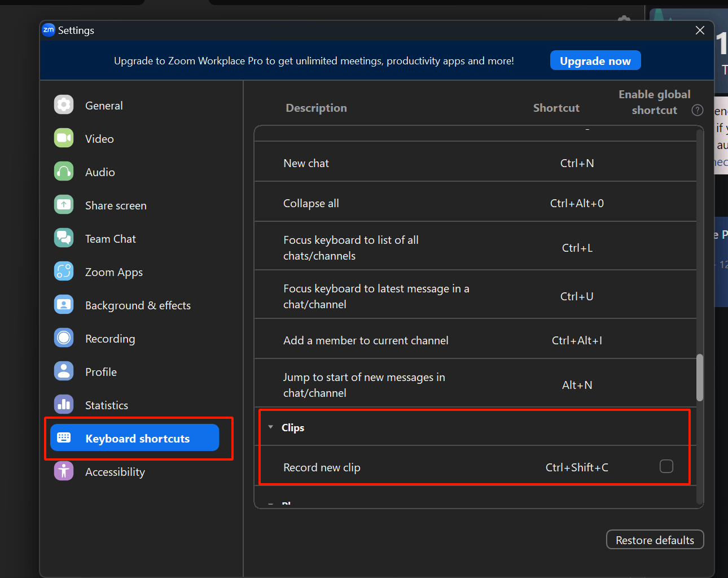Click Restore defaults button
This screenshot has width=728, height=578.
pyautogui.click(x=655, y=540)
